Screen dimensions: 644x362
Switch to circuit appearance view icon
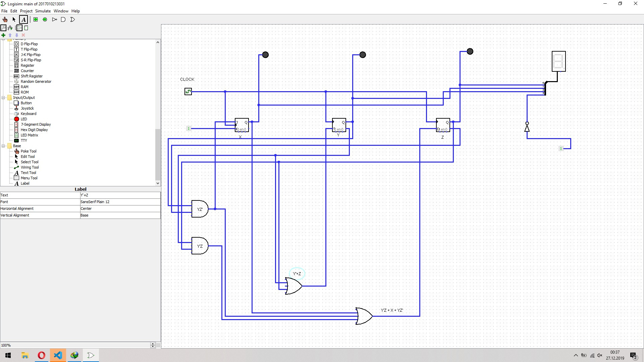coord(26,28)
